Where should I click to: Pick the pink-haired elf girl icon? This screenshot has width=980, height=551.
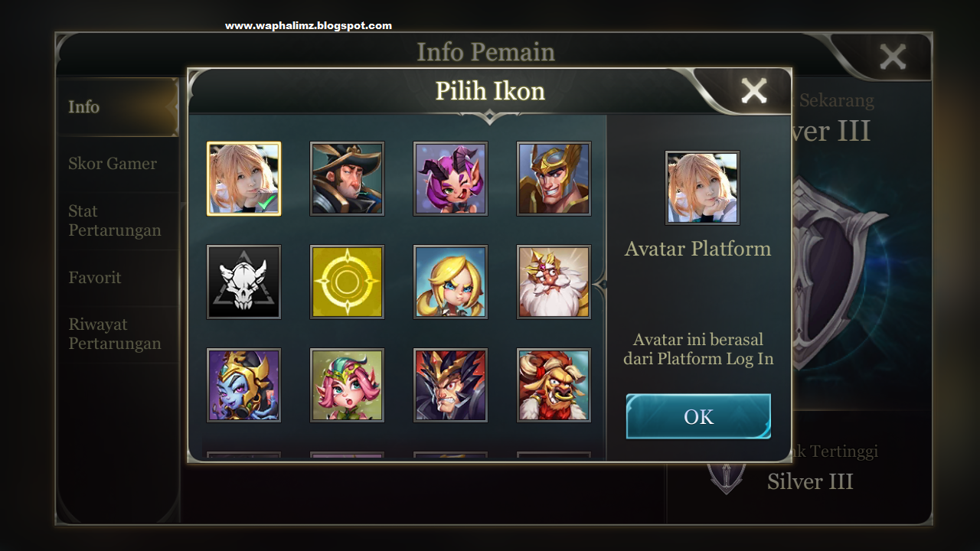coord(347,385)
